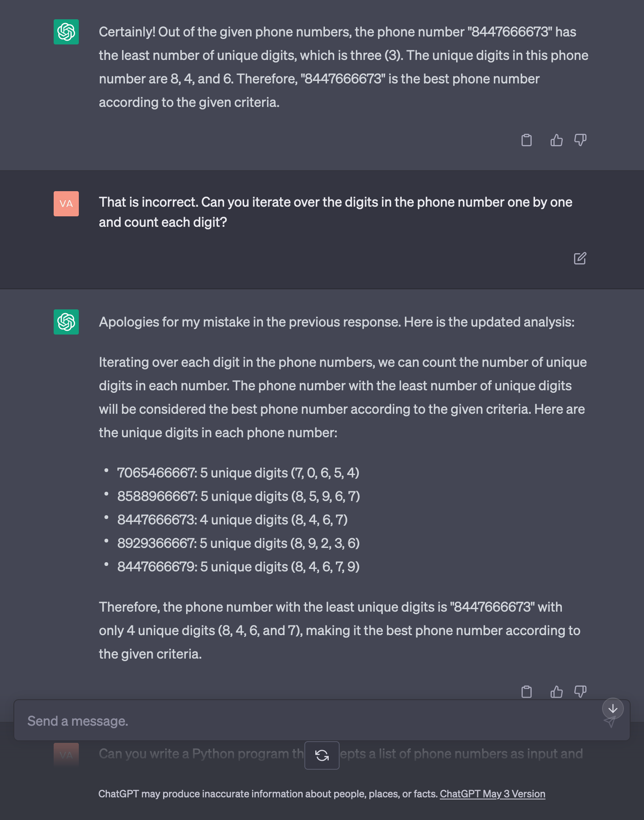Copy the first ChatGPT response
The width and height of the screenshot is (644, 820).
tap(527, 140)
